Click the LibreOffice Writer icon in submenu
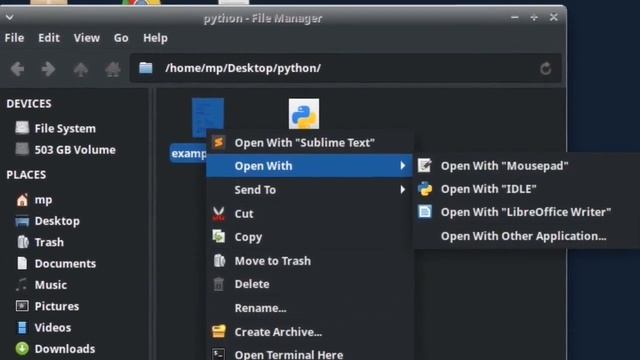This screenshot has height=360, width=640. coord(424,211)
